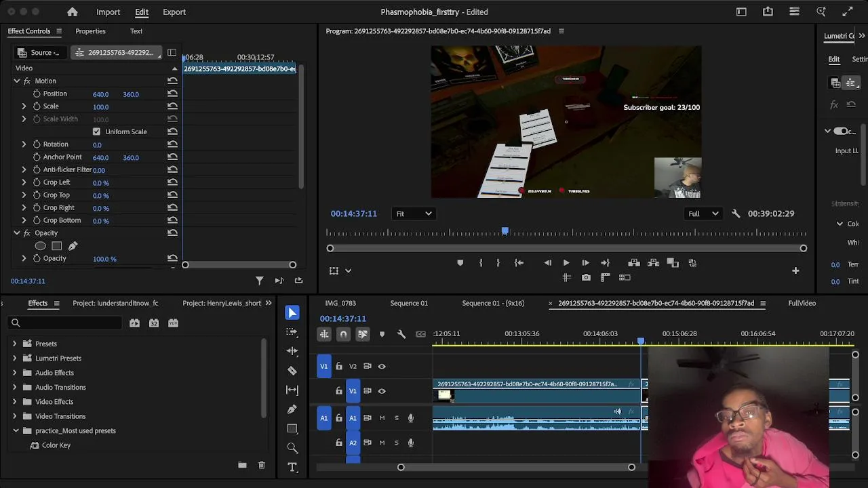The image size is (868, 488).
Task: Grab the timeline zoom bar right handle
Action: pyautogui.click(x=631, y=467)
